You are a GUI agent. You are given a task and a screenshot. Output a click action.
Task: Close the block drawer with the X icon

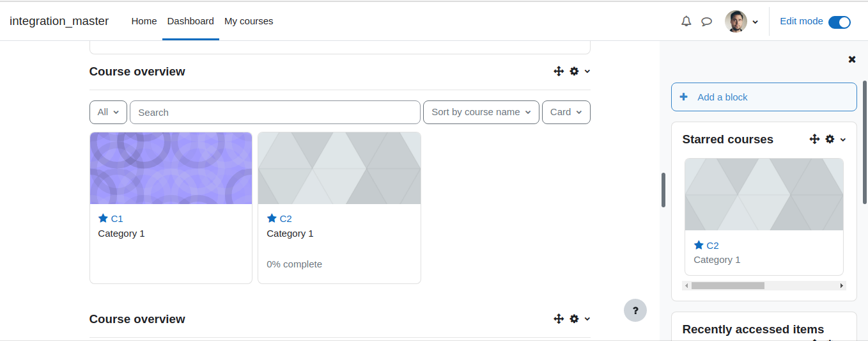(x=852, y=59)
